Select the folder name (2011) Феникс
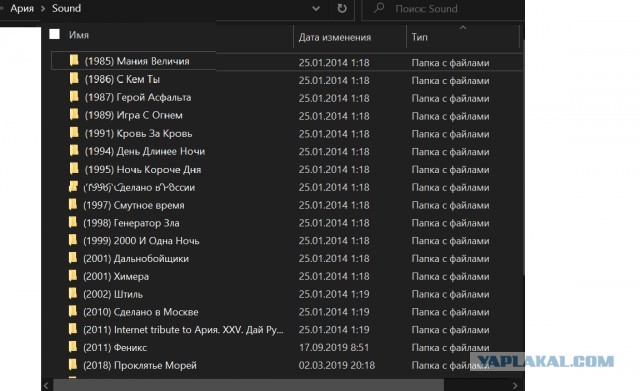640x391 pixels. [x=115, y=348]
